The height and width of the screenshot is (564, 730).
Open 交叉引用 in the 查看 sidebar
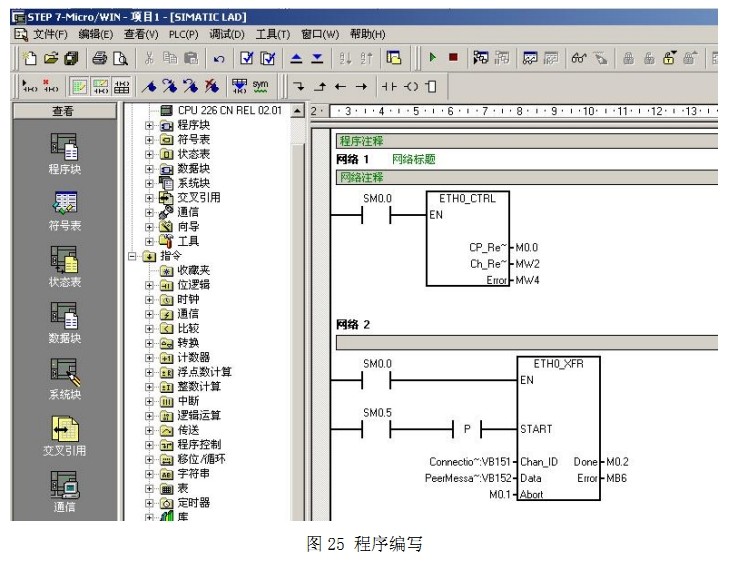click(64, 435)
